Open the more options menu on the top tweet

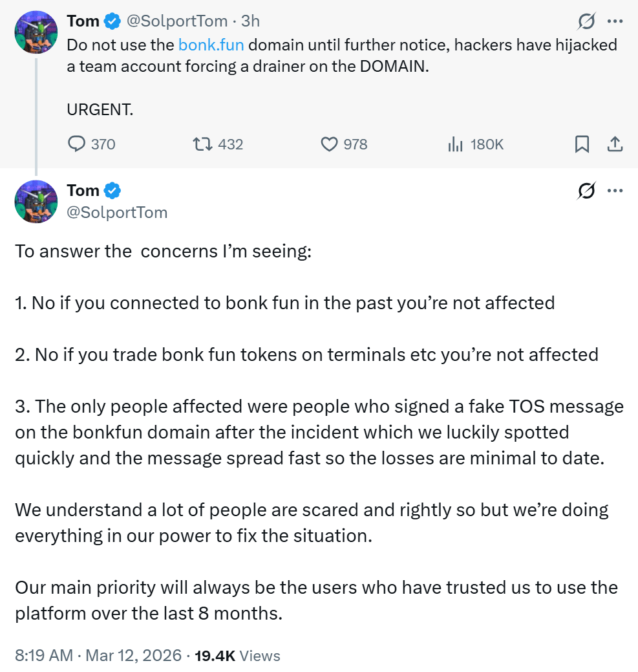[615, 22]
